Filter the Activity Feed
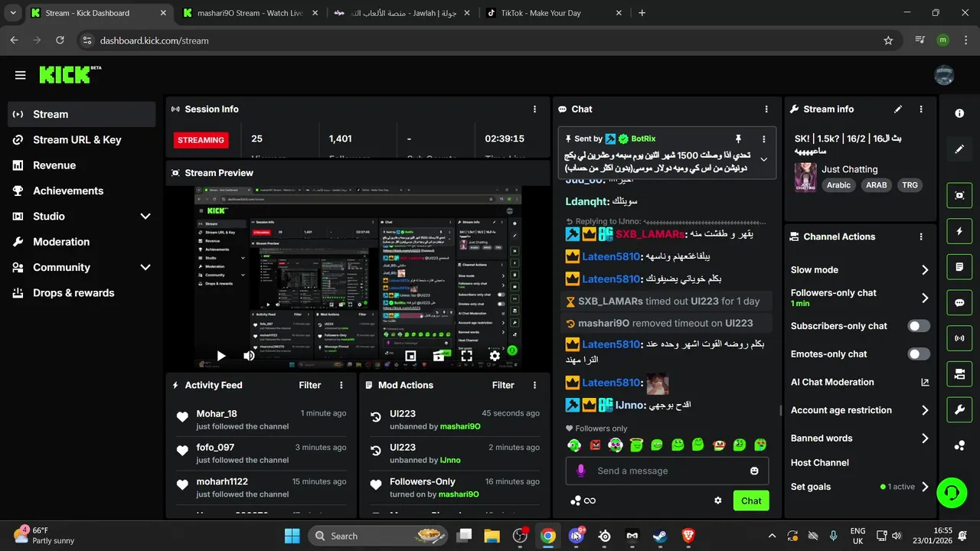 coord(310,385)
